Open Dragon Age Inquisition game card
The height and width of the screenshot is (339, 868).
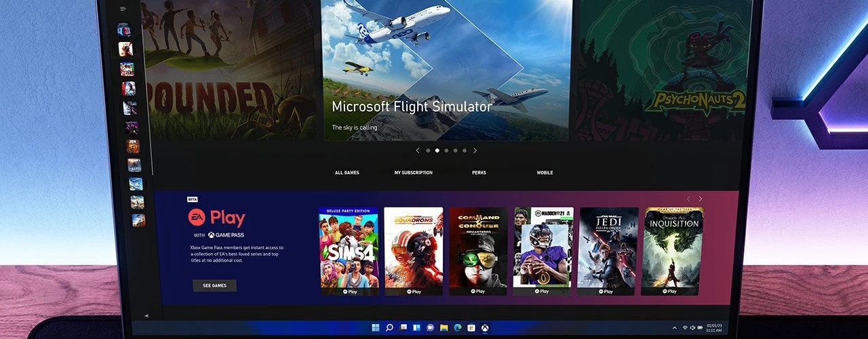point(673,251)
